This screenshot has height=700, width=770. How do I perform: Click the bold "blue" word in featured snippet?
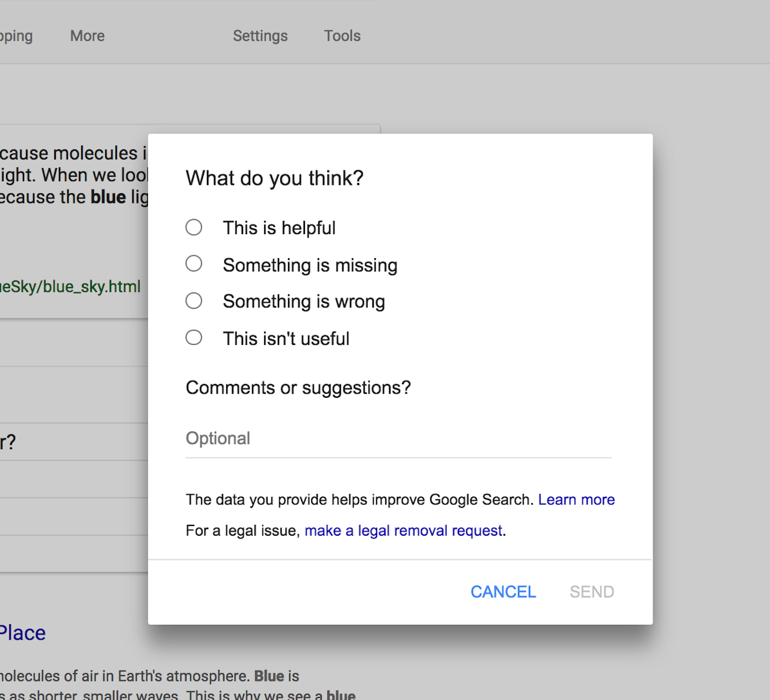108,197
